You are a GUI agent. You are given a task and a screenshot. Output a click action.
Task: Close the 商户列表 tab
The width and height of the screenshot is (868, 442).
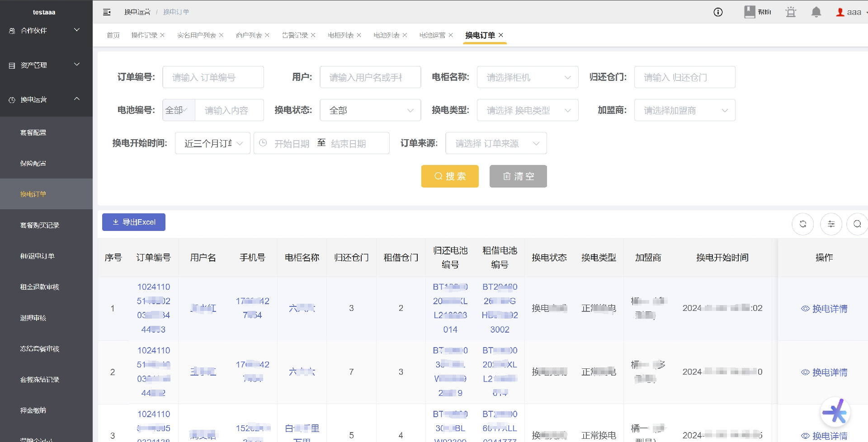[x=267, y=35]
